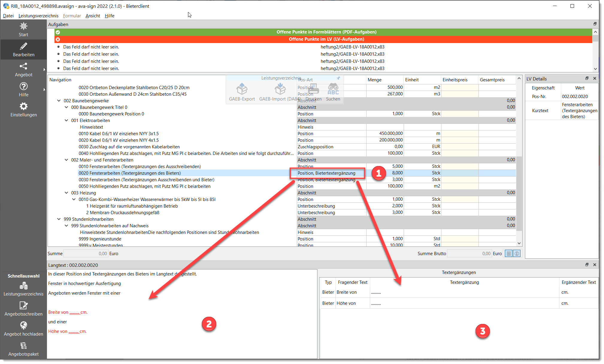
Task: Click Textergänzung field for Breite von
Action: coord(464,292)
